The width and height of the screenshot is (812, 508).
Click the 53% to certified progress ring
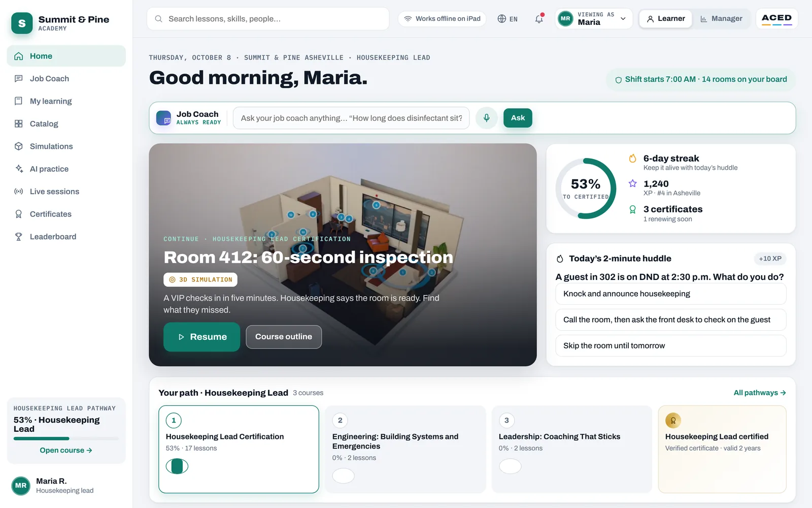(x=586, y=188)
